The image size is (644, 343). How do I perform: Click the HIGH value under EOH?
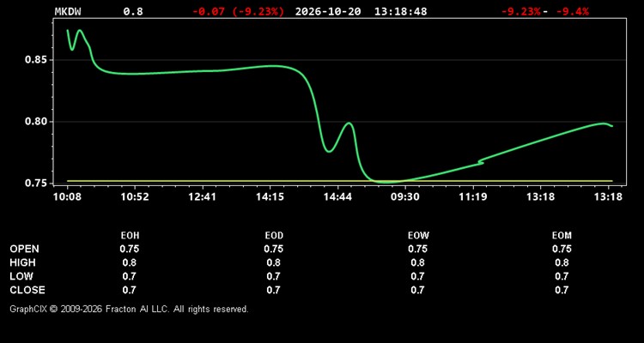pos(130,262)
